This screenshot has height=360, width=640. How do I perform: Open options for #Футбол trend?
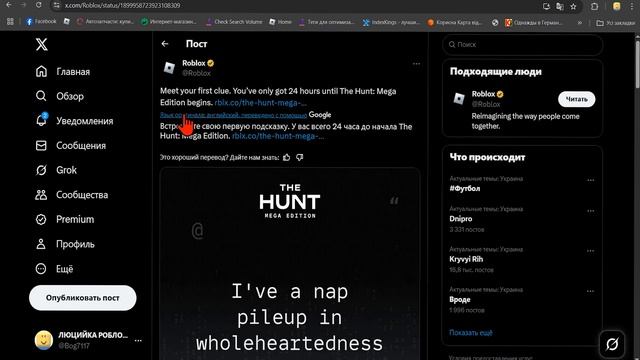(x=590, y=180)
